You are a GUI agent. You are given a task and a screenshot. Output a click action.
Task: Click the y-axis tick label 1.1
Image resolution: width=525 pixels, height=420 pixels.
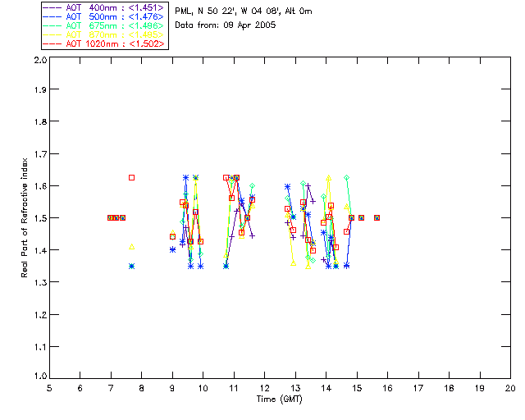40,347
